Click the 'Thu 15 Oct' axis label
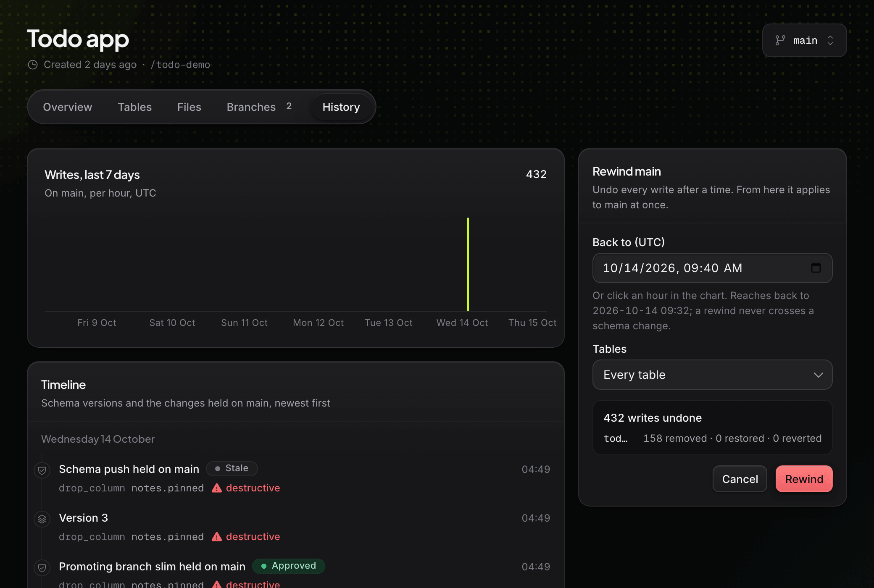 [x=532, y=323]
